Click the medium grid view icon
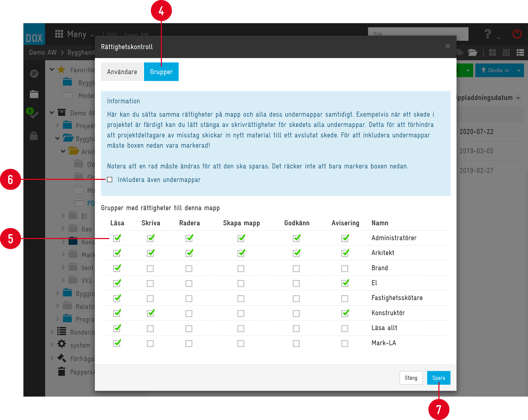Image resolution: width=528 pixels, height=420 pixels. 506,53
